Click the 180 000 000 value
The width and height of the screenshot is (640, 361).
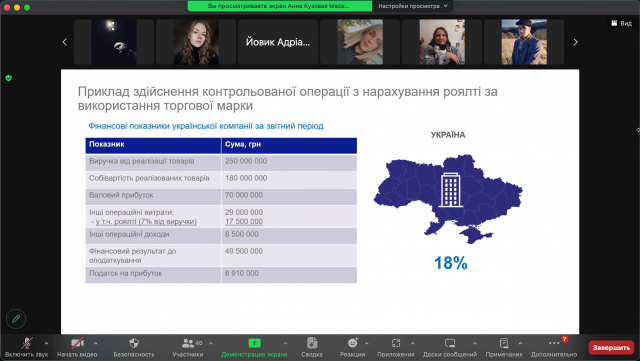tap(246, 178)
